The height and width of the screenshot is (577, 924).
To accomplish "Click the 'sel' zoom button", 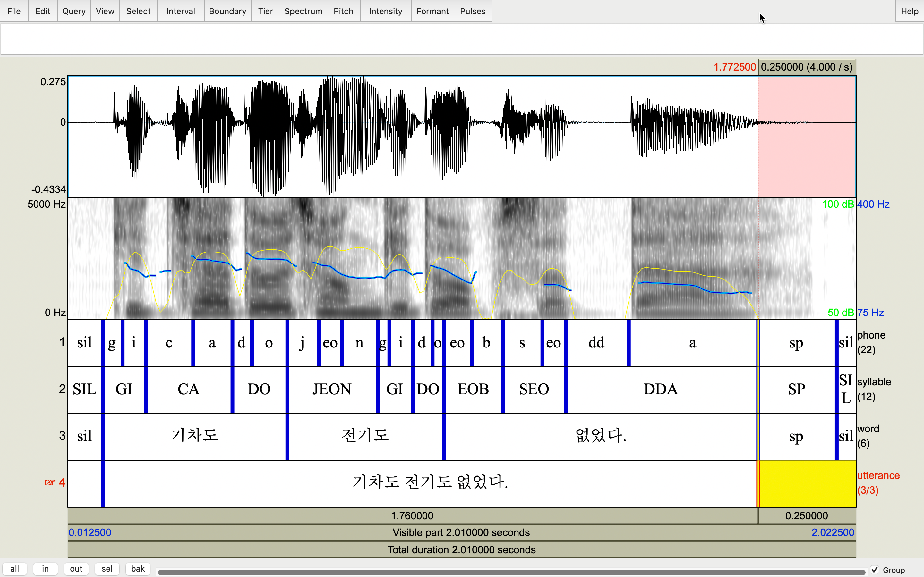I will coord(107,569).
